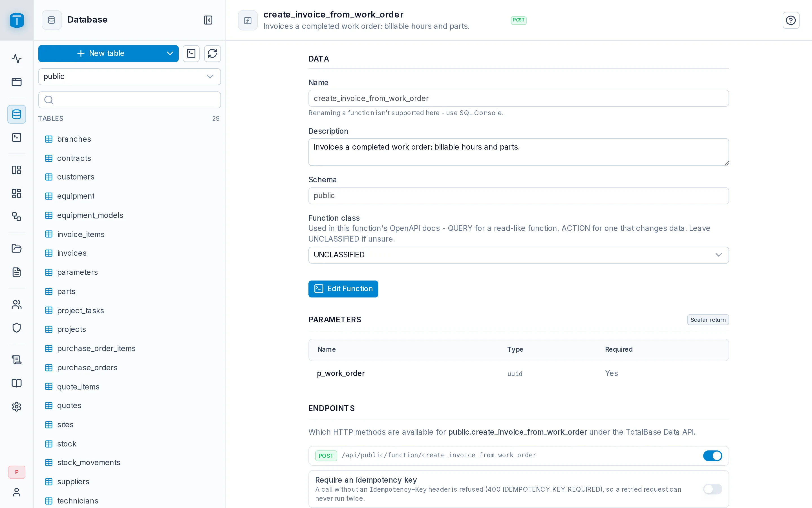
Task: Click the New table button
Action: tap(101, 53)
